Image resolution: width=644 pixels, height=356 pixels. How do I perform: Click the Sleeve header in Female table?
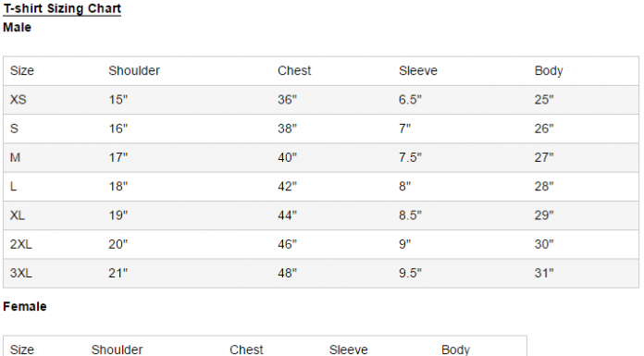(x=348, y=350)
